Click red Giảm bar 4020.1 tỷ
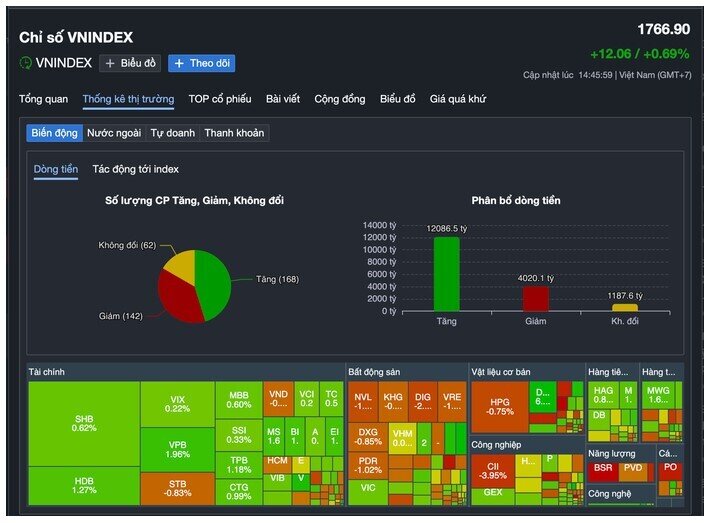 536,298
